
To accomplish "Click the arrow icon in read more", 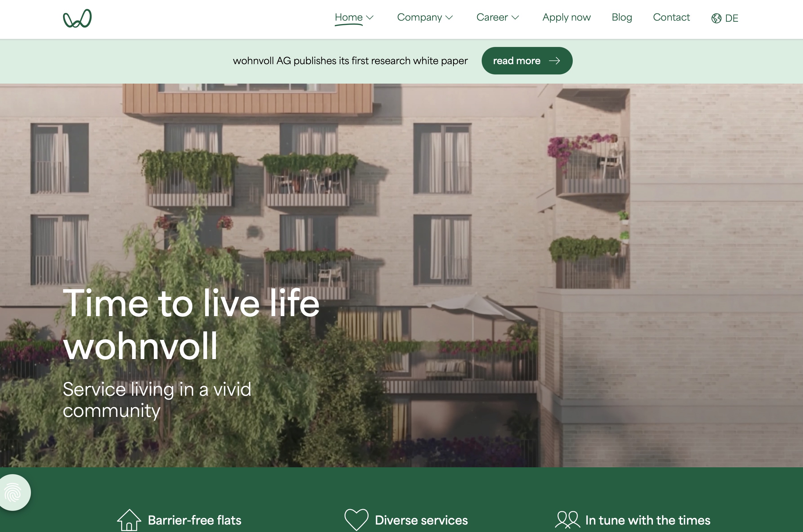I will (x=554, y=61).
